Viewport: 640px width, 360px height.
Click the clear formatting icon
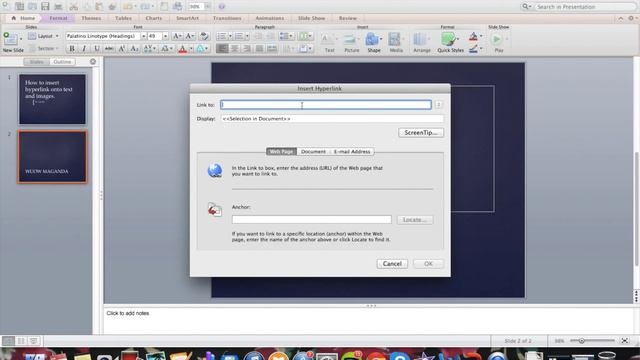pos(204,36)
